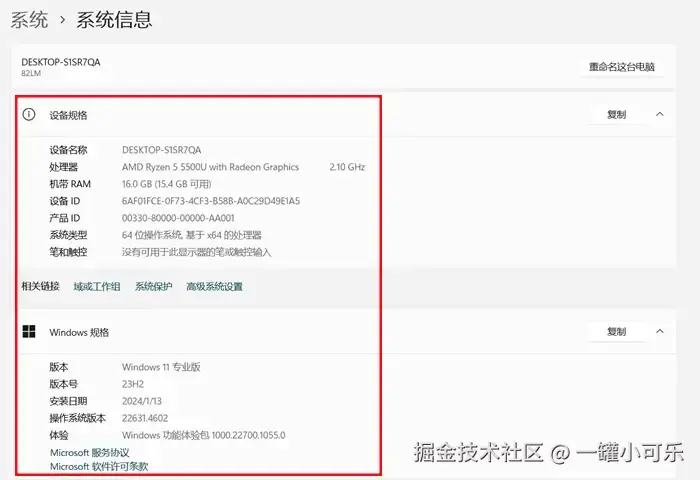Open Microsoft 软件许可条款 link
This screenshot has height=480, width=700.
(99, 467)
